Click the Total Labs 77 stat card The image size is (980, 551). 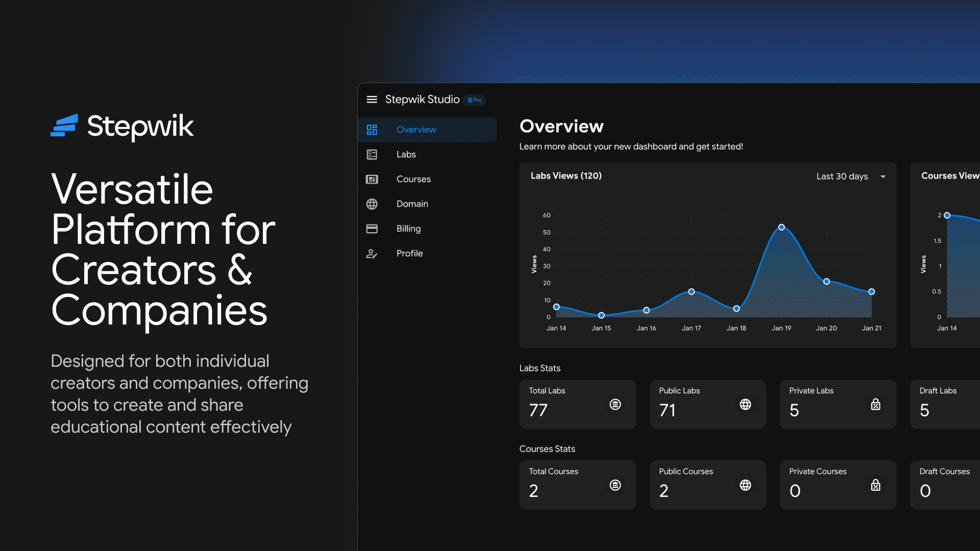point(577,404)
